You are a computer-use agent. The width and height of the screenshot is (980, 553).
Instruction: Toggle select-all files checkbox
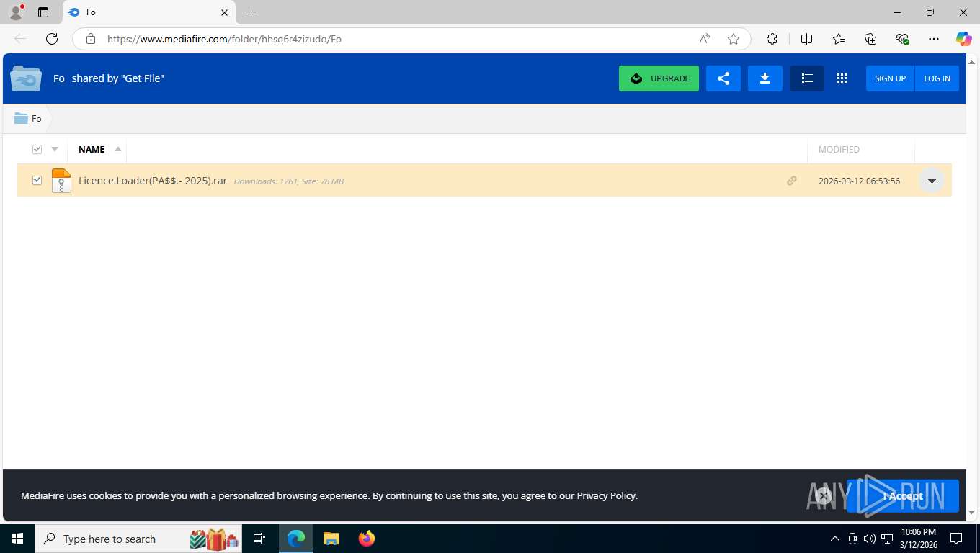37,149
